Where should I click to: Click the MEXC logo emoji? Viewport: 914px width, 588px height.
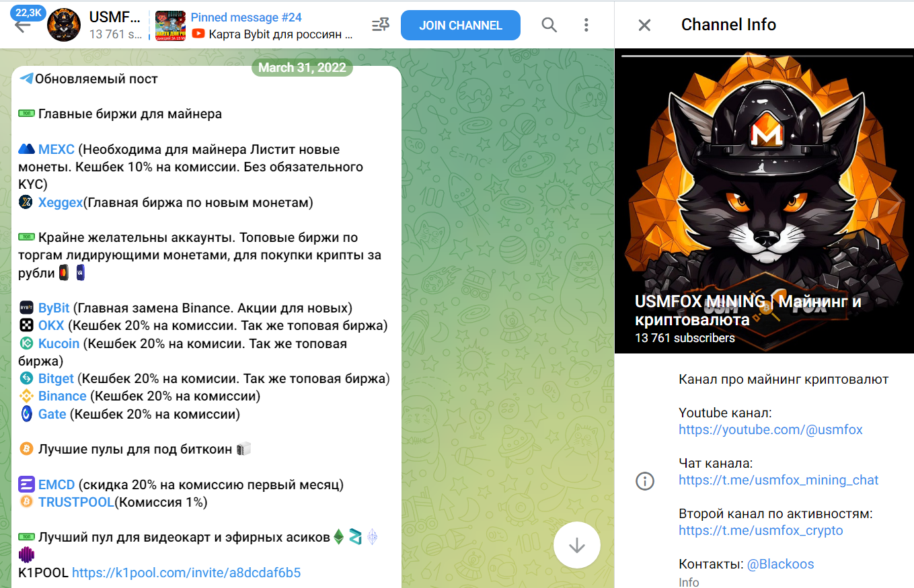tap(26, 149)
